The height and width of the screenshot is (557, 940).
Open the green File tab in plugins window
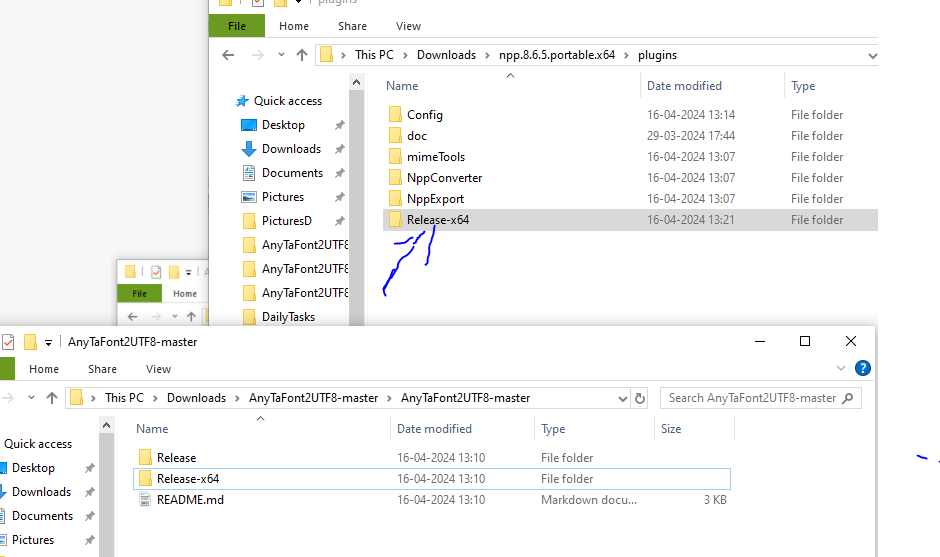click(x=237, y=26)
